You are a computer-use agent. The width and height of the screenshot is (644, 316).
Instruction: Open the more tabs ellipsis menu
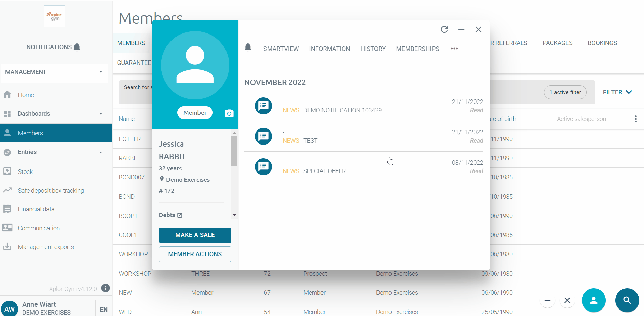[454, 49]
